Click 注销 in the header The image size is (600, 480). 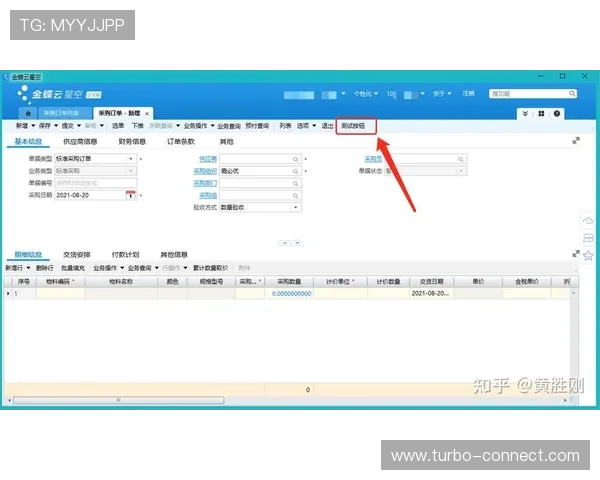[468, 93]
